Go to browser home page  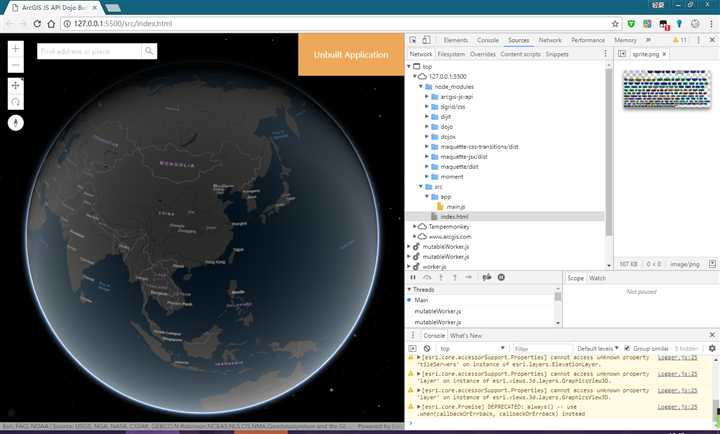coord(51,23)
